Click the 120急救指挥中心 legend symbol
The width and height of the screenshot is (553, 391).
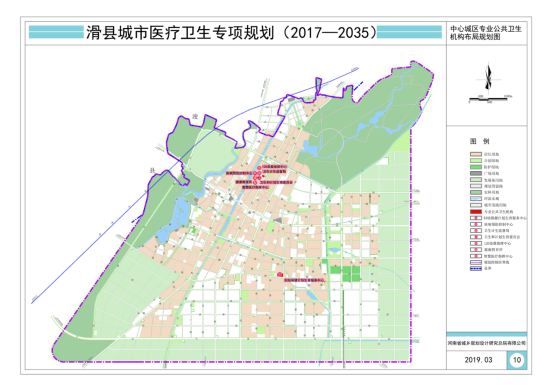coord(476,243)
